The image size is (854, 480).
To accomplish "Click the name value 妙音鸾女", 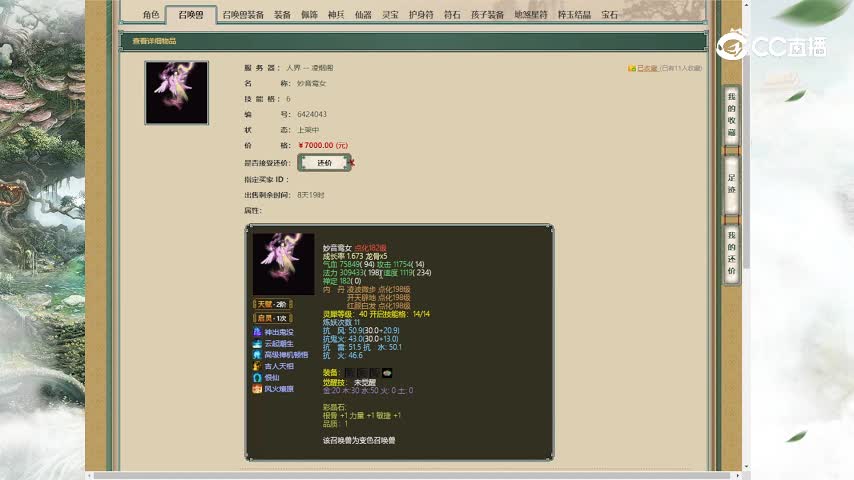I will (312, 83).
